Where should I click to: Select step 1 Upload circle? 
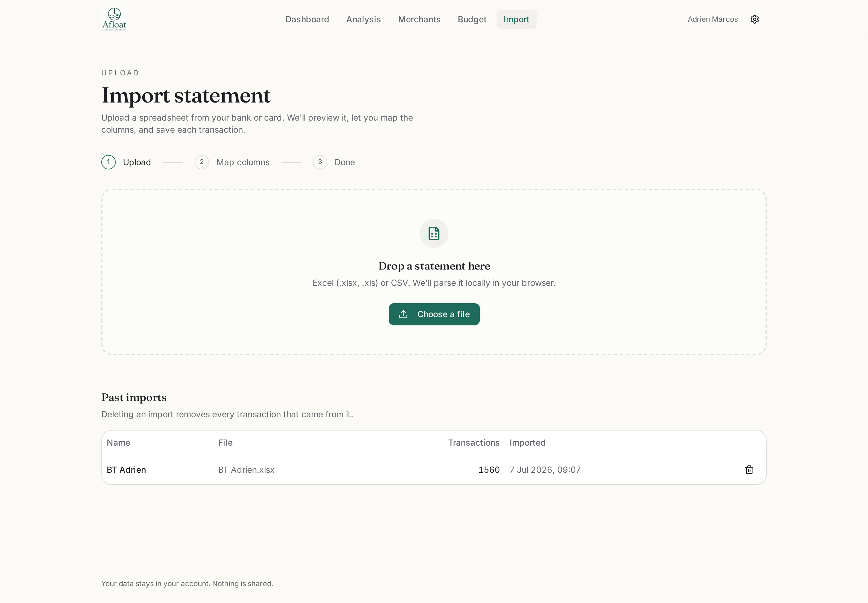(x=108, y=162)
